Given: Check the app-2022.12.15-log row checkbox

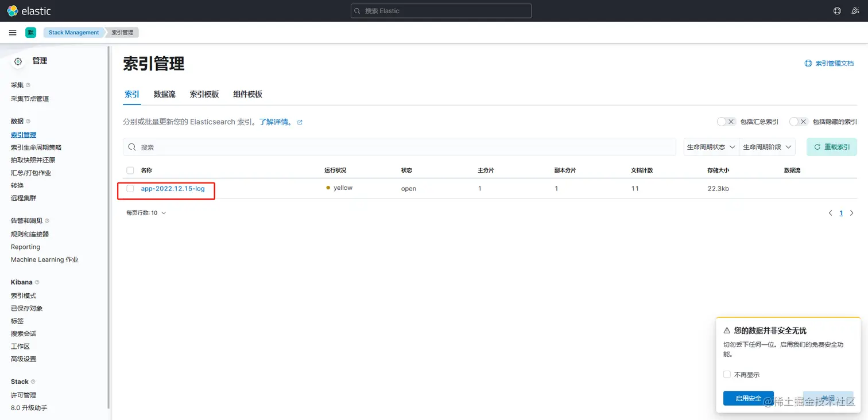Looking at the screenshot, I should (x=130, y=188).
